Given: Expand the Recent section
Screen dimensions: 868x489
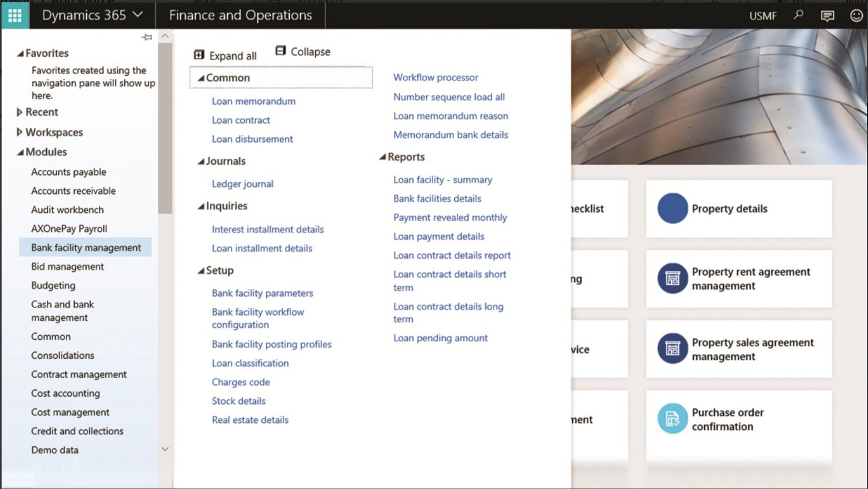Looking at the screenshot, I should [19, 112].
